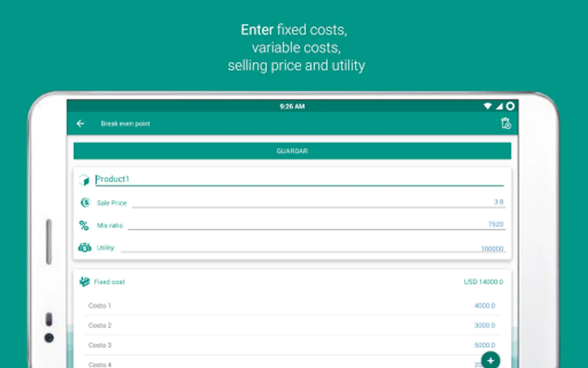The height and width of the screenshot is (368, 588).
Task: Tap the product box icon
Action: [84, 180]
